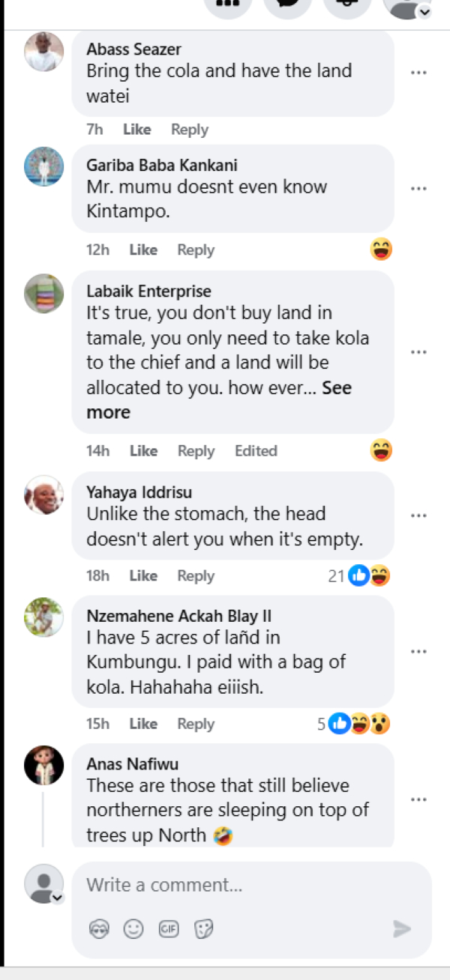This screenshot has height=980, width=450.
Task: Like Abass Seazer's comment
Action: pyautogui.click(x=136, y=130)
